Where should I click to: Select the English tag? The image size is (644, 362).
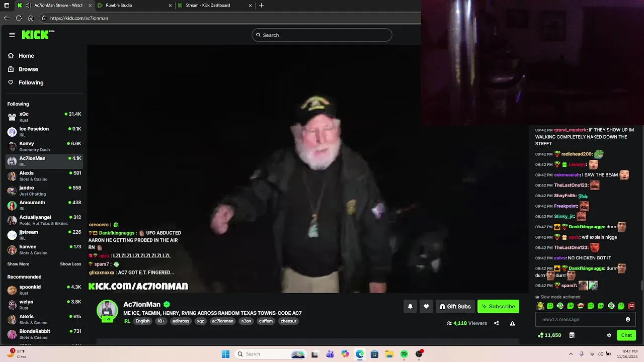tap(142, 321)
